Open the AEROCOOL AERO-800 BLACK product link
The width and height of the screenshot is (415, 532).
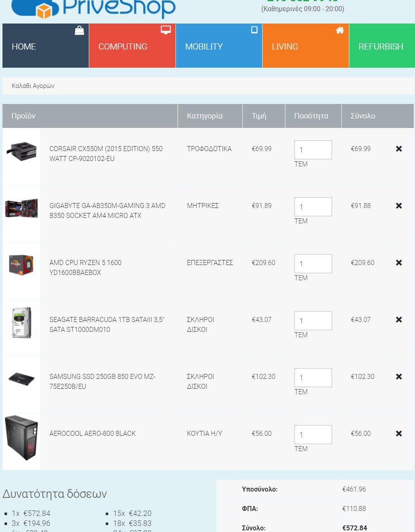[x=92, y=433]
